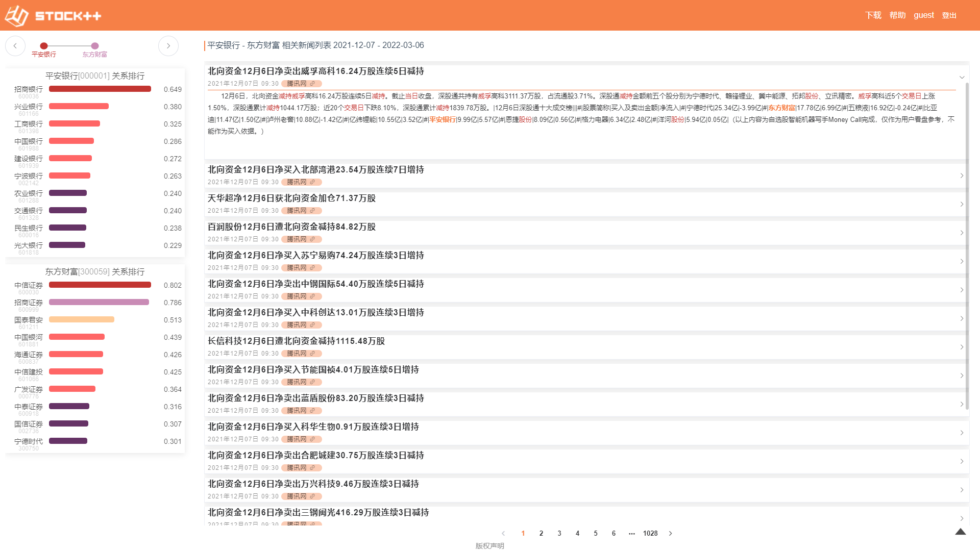Go to next step using right arrow circle

(x=168, y=46)
